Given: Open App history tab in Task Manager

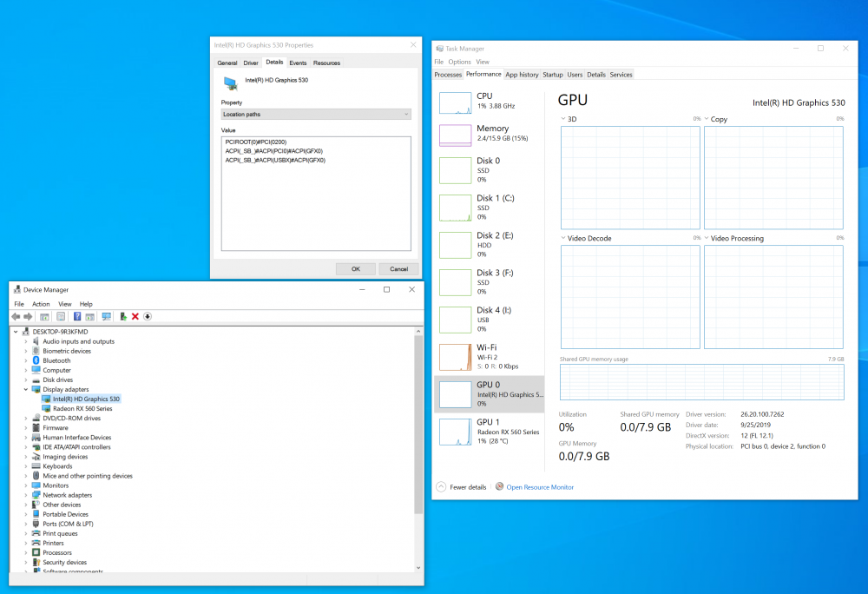Looking at the screenshot, I should [522, 75].
